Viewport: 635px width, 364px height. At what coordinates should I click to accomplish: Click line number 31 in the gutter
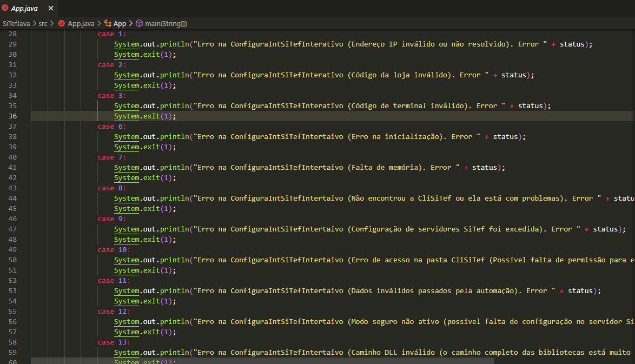[12, 65]
